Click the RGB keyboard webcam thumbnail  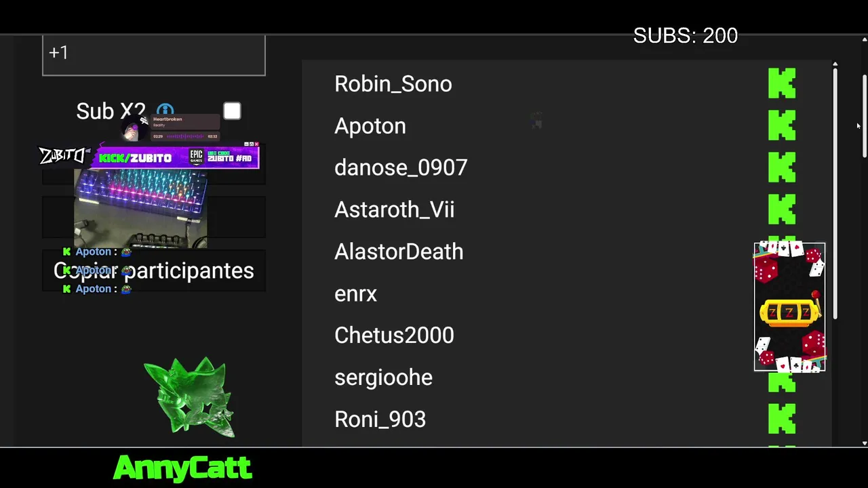pyautogui.click(x=140, y=209)
